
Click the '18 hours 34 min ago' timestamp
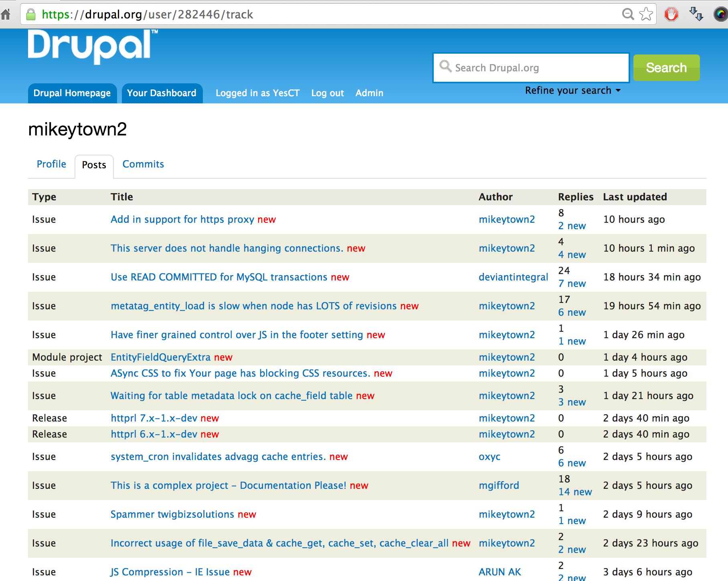pyautogui.click(x=652, y=277)
